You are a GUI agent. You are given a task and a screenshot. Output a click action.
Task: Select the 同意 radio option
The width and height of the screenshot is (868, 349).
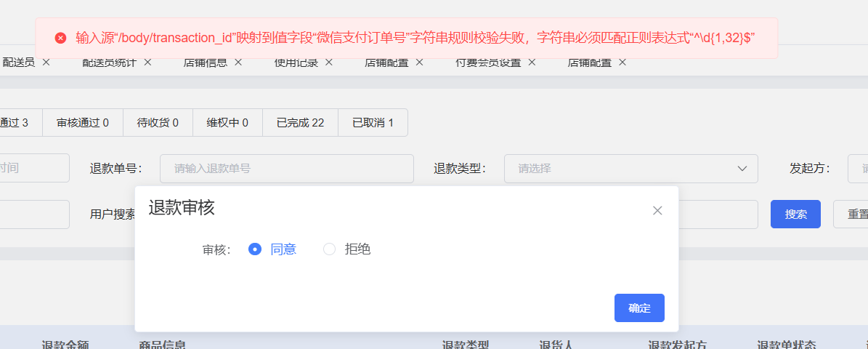tap(272, 249)
